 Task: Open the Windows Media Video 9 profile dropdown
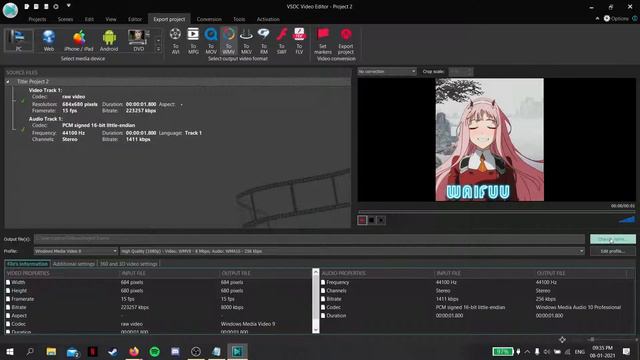[76, 251]
